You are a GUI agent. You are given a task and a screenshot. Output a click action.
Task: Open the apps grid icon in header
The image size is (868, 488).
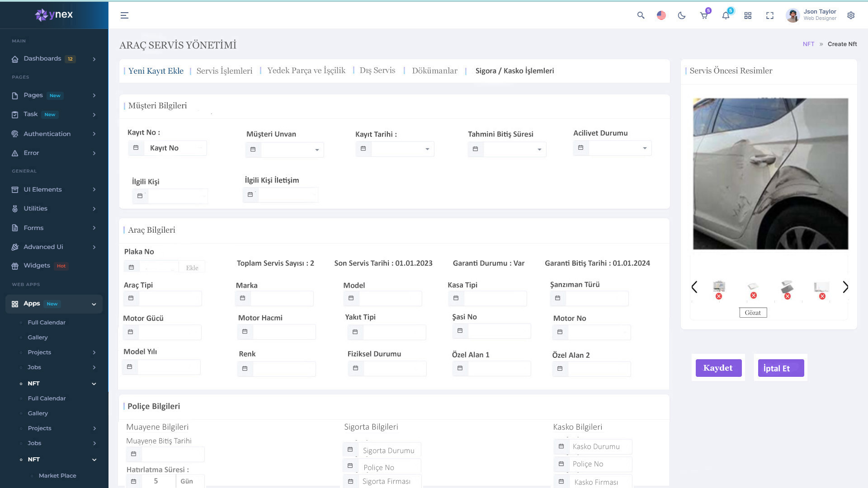[748, 15]
